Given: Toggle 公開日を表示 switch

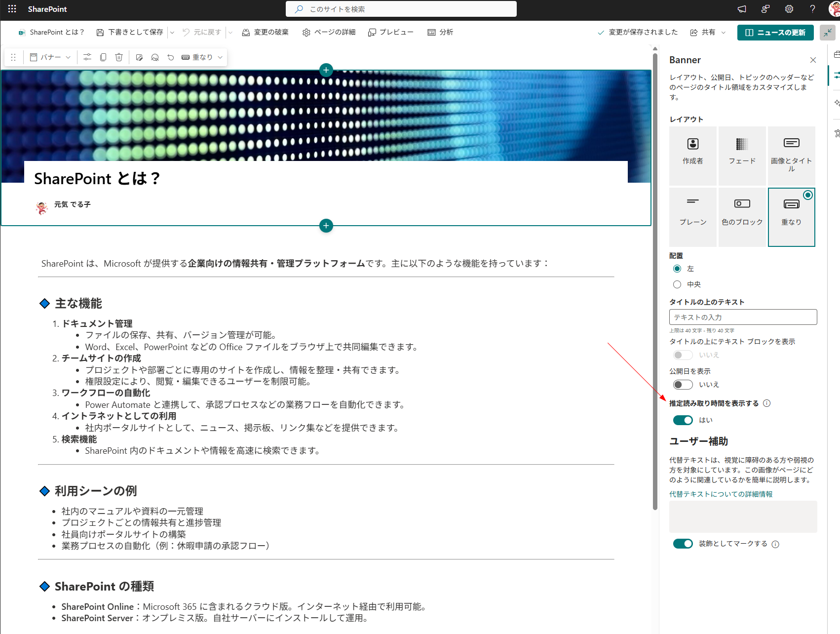Looking at the screenshot, I should click(x=683, y=385).
